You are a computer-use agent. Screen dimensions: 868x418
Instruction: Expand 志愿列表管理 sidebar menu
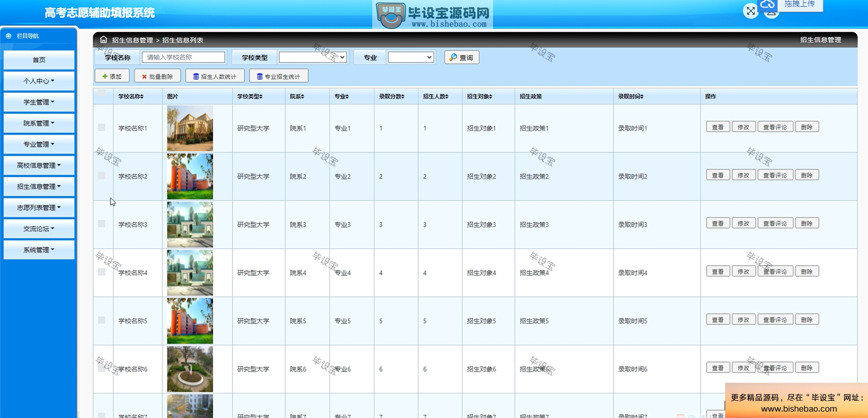[39, 208]
